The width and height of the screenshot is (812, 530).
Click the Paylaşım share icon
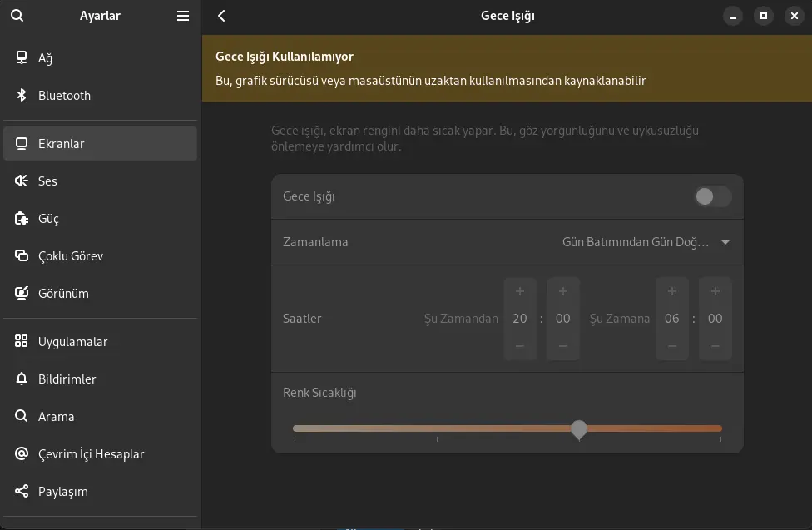tap(22, 491)
